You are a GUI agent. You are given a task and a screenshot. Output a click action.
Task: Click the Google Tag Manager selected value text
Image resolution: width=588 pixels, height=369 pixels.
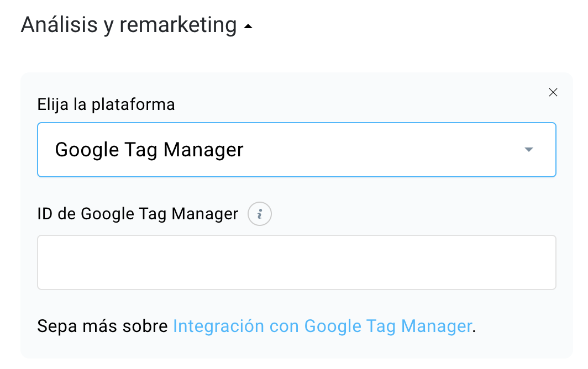[149, 150]
